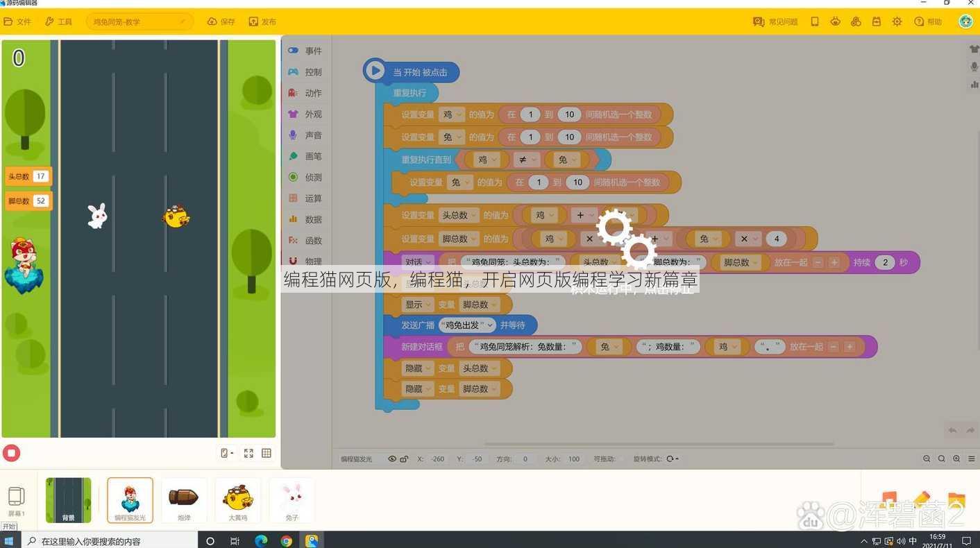Screen dimensions: 980x548
Task: Click the user avatar in top right
Action: pyautogui.click(x=965, y=21)
